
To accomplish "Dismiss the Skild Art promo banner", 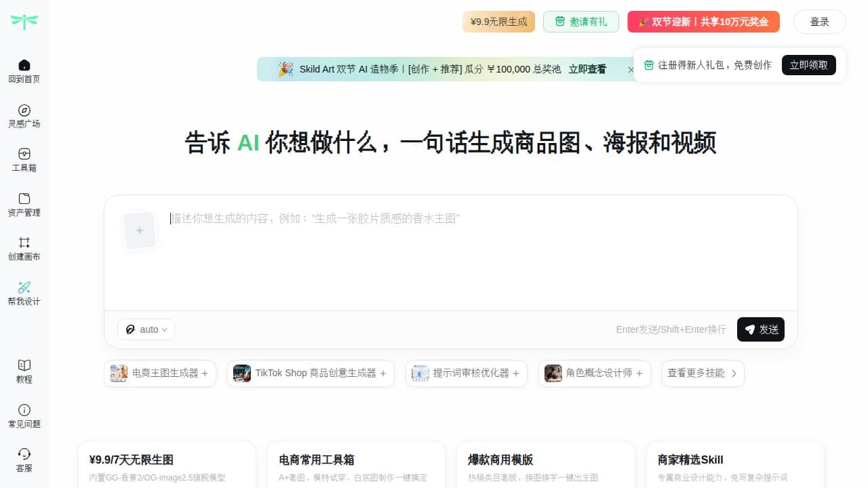I will (631, 69).
